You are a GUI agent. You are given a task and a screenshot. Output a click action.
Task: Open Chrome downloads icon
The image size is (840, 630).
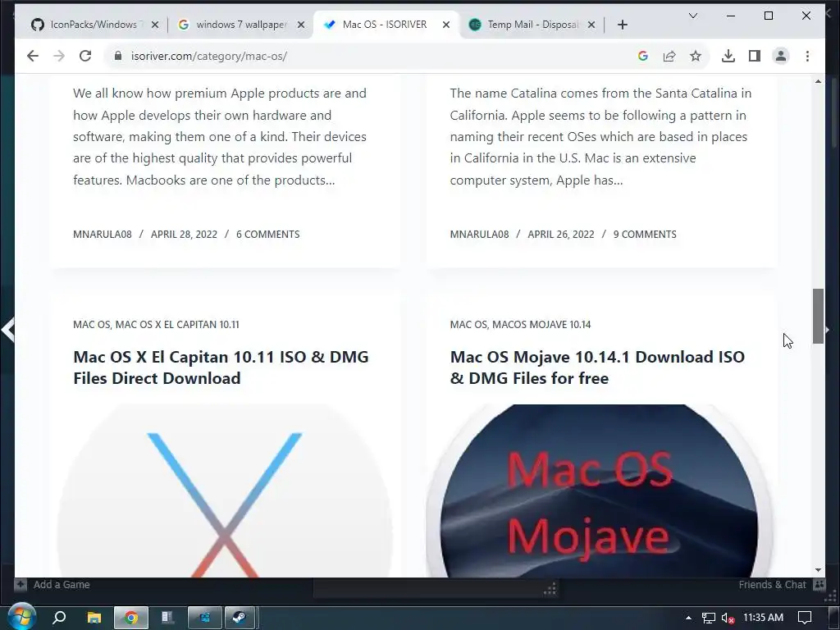(728, 56)
